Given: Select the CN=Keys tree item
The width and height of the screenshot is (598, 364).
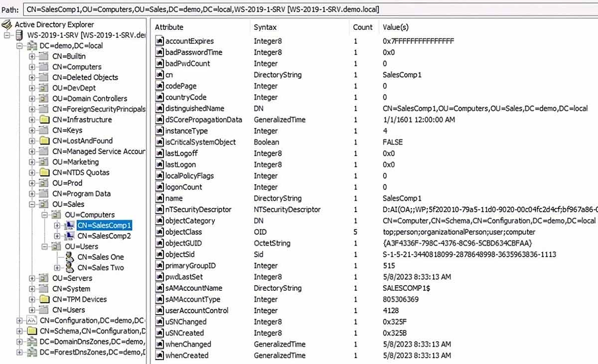Looking at the screenshot, I should click(x=67, y=130).
